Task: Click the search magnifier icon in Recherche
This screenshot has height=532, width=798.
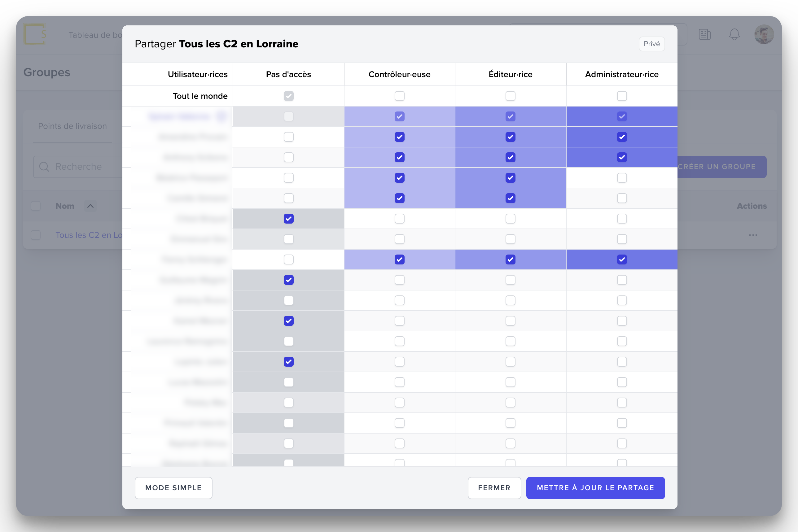Action: pos(44,167)
